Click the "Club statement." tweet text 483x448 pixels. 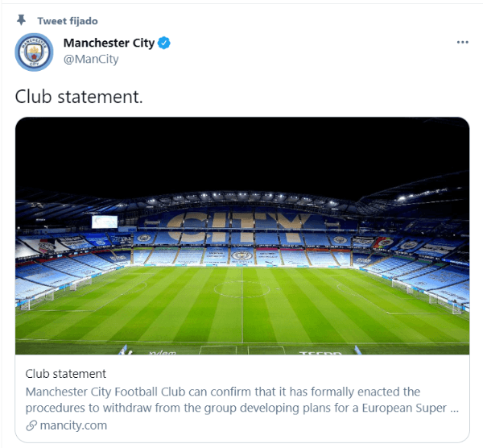pyautogui.click(x=79, y=97)
